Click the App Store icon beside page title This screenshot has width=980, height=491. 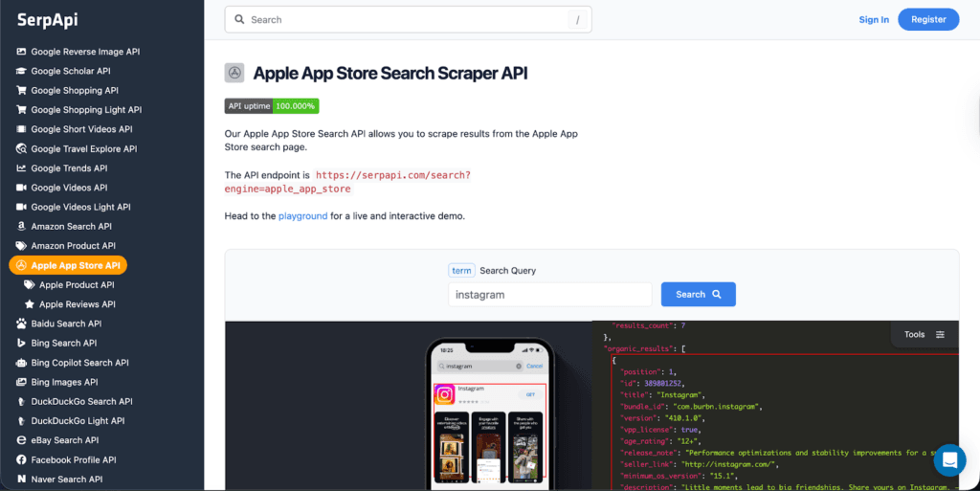coord(234,74)
